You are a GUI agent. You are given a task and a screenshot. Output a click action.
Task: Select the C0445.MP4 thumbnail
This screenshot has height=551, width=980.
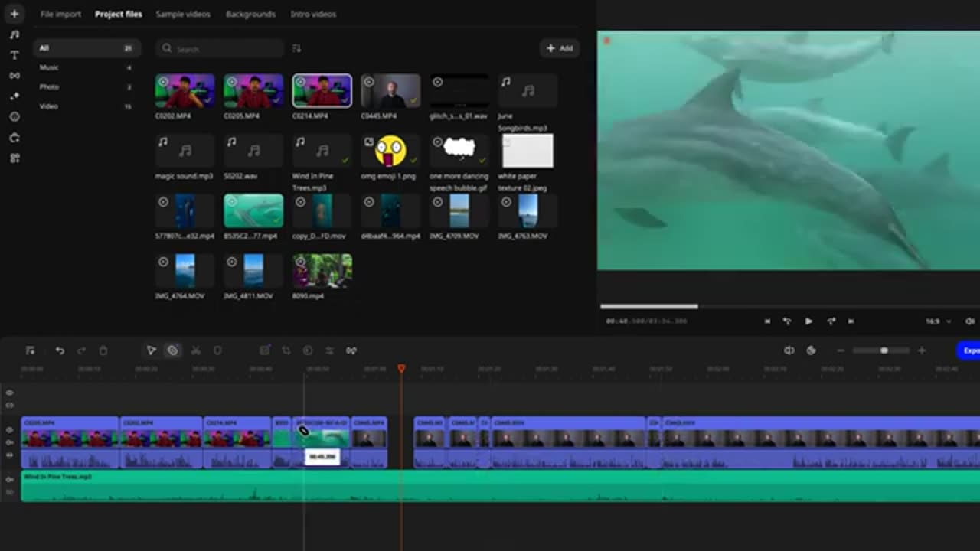pos(390,91)
